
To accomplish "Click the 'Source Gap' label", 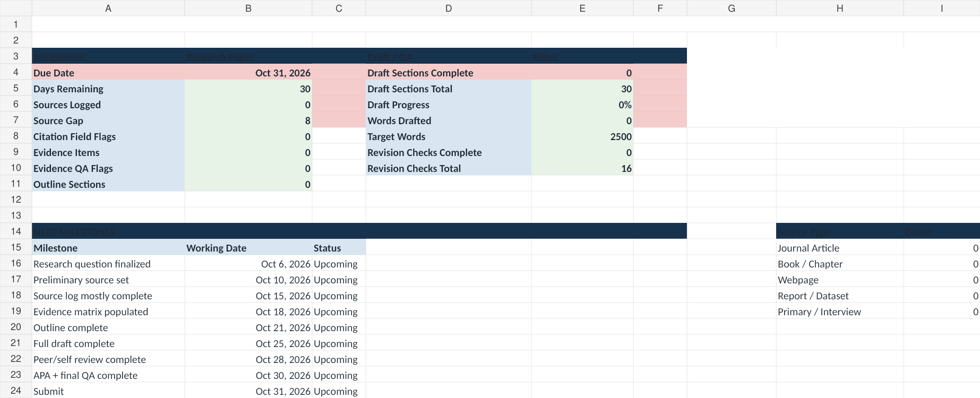I will [108, 120].
